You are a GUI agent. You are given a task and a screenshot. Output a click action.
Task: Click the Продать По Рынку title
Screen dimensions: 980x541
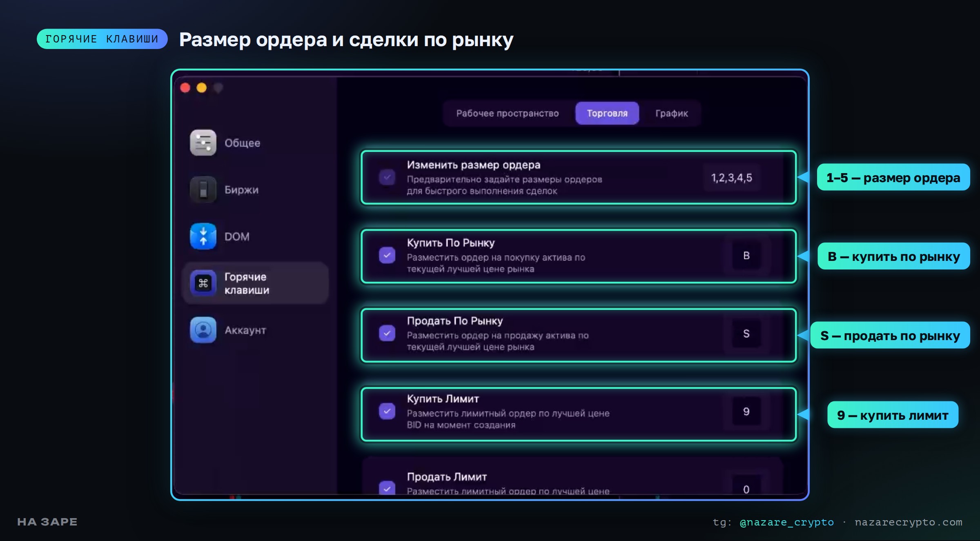click(455, 321)
